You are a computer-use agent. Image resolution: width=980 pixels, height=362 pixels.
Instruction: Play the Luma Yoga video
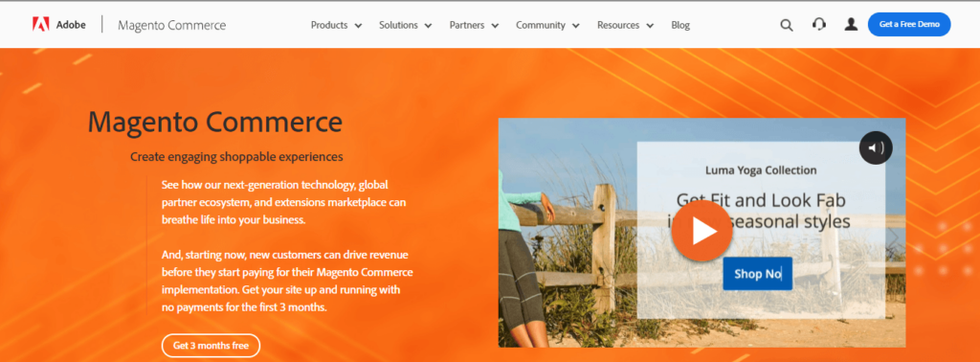(702, 231)
